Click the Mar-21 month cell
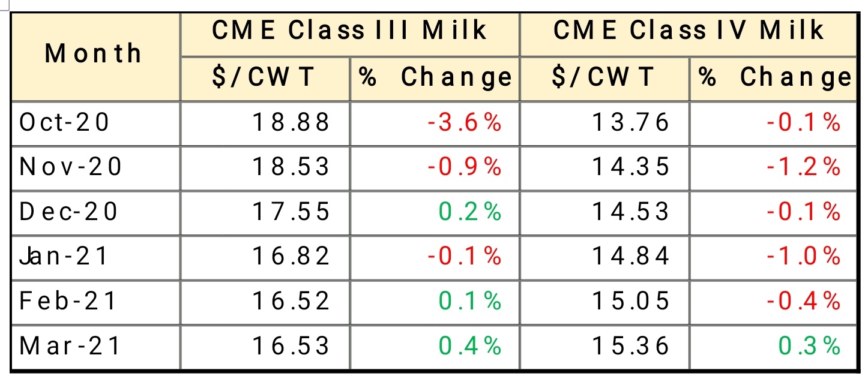The width and height of the screenshot is (868, 379). [x=70, y=345]
